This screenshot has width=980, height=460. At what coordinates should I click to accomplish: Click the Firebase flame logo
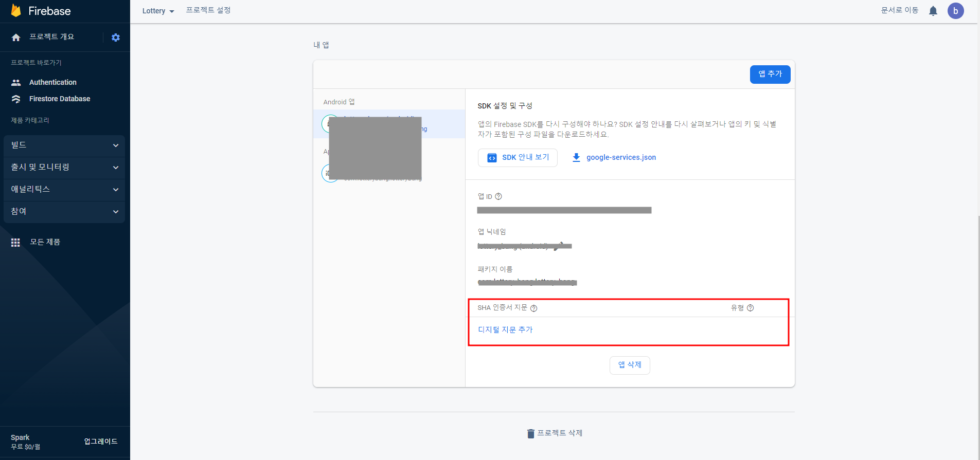pos(16,11)
